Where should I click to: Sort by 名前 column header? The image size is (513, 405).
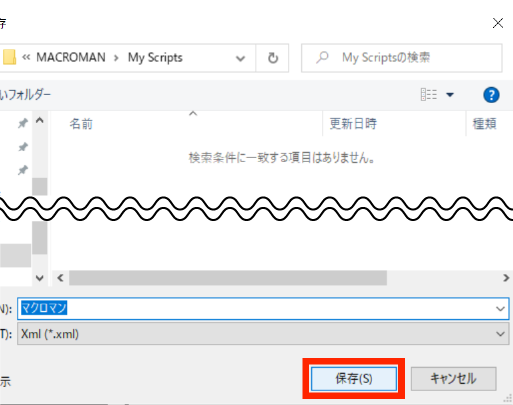click(x=81, y=124)
